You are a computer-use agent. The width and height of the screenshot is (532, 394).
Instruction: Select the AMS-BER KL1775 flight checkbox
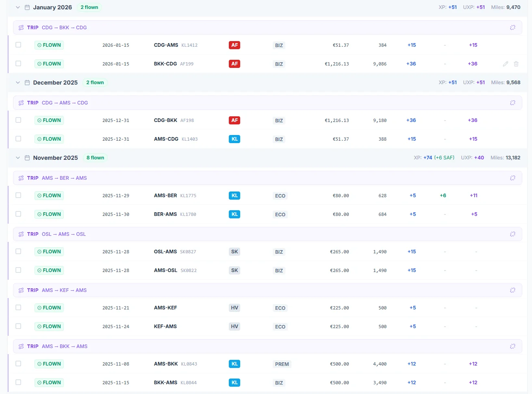pos(18,195)
